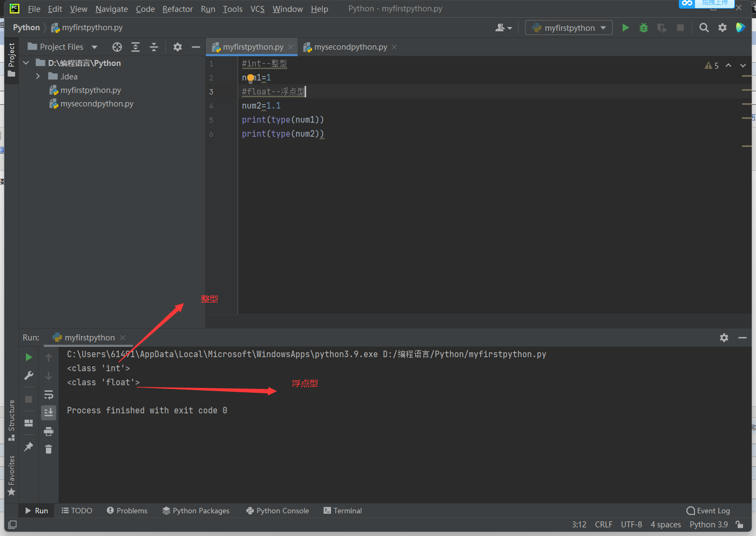Image resolution: width=756 pixels, height=536 pixels.
Task: Switch to mysecondpython.py editor tab
Action: pyautogui.click(x=350, y=47)
